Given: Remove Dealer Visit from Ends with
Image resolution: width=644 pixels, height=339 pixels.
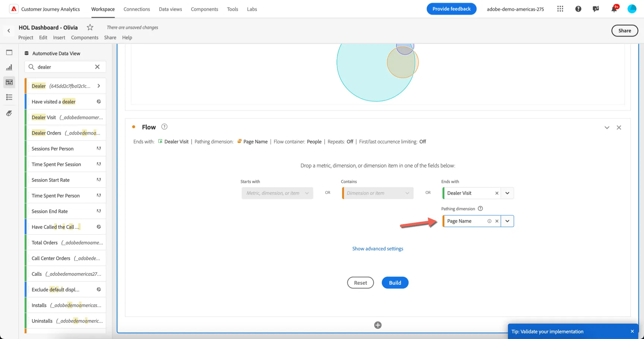Looking at the screenshot, I should [x=497, y=193].
